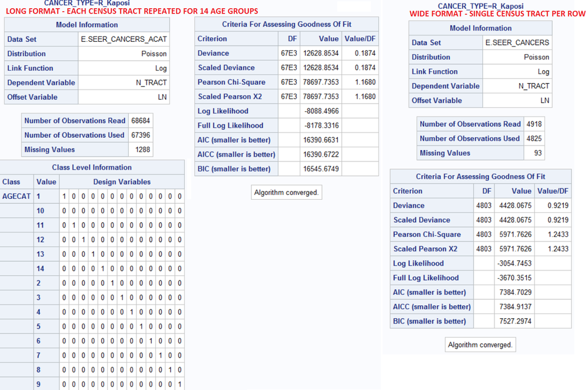
Task: Click the AGECAT class label
Action: click(16, 196)
